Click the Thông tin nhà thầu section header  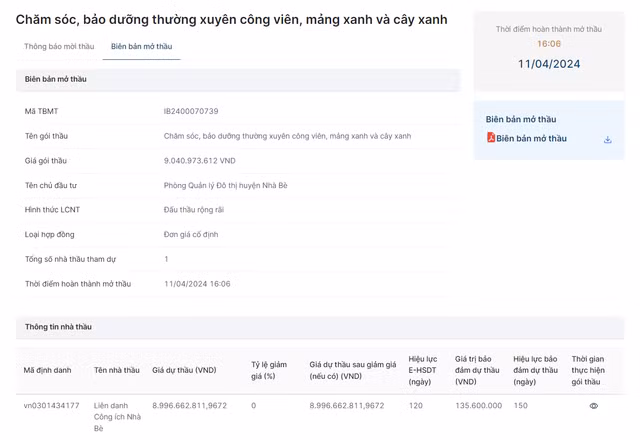[x=58, y=327]
